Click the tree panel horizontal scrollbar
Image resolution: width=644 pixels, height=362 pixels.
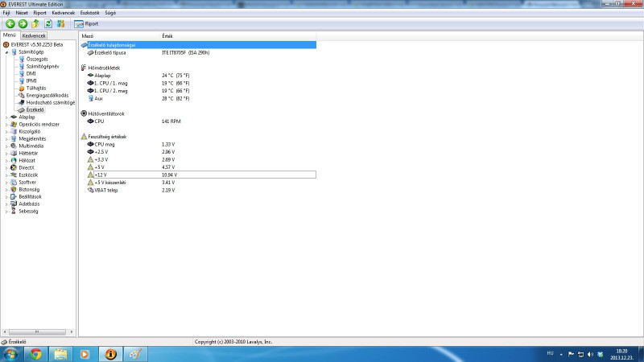coord(38,331)
